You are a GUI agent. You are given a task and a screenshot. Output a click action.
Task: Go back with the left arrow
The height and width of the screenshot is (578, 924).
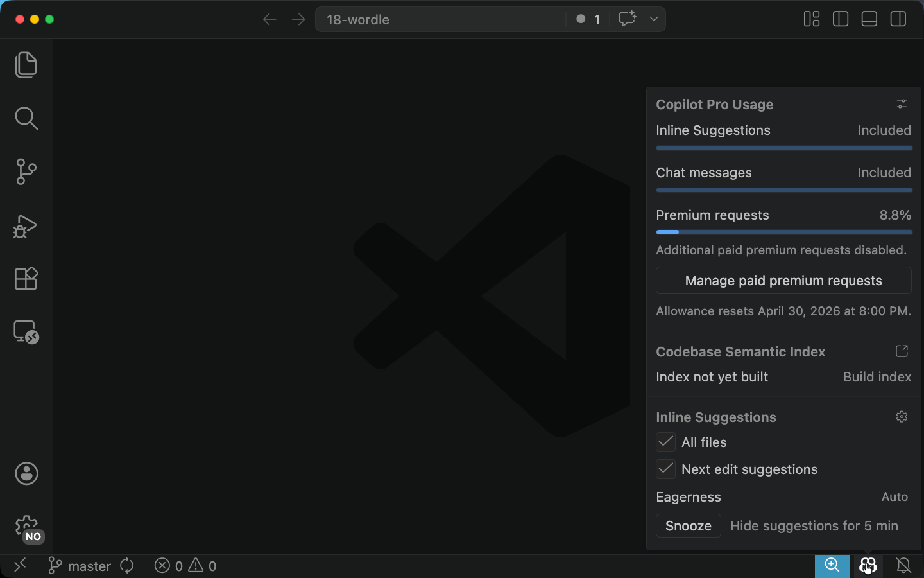point(269,19)
